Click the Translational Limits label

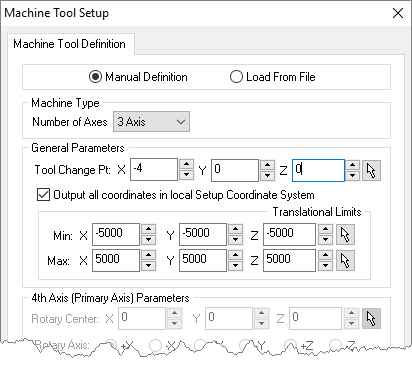tap(317, 212)
